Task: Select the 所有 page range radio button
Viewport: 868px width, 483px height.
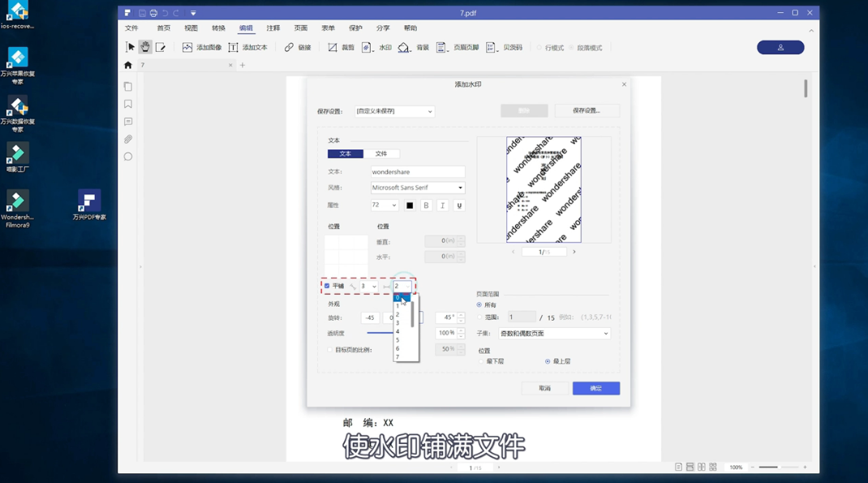Action: click(479, 305)
